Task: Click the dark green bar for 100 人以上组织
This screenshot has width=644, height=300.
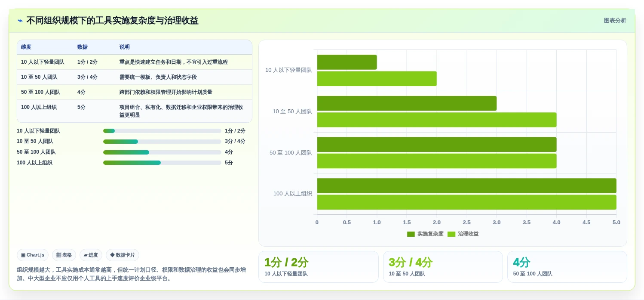Action: point(467,186)
